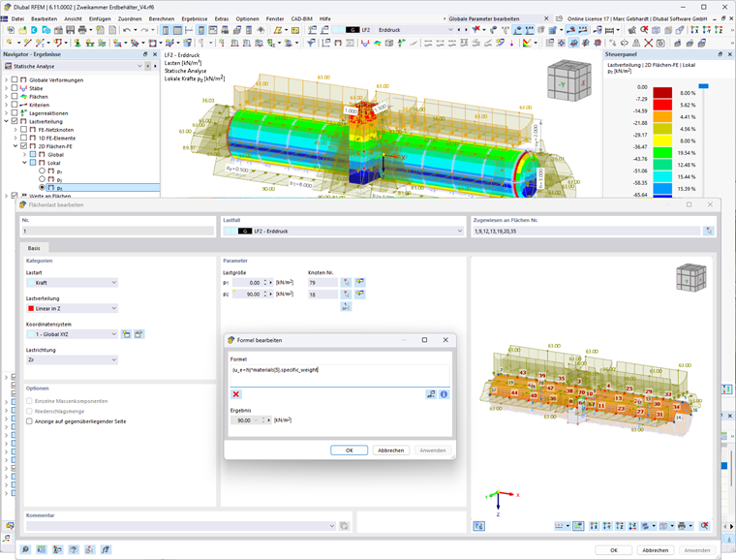Click OK in Flächenlast bearbeiten dialog
736x560 pixels.
pos(614,549)
